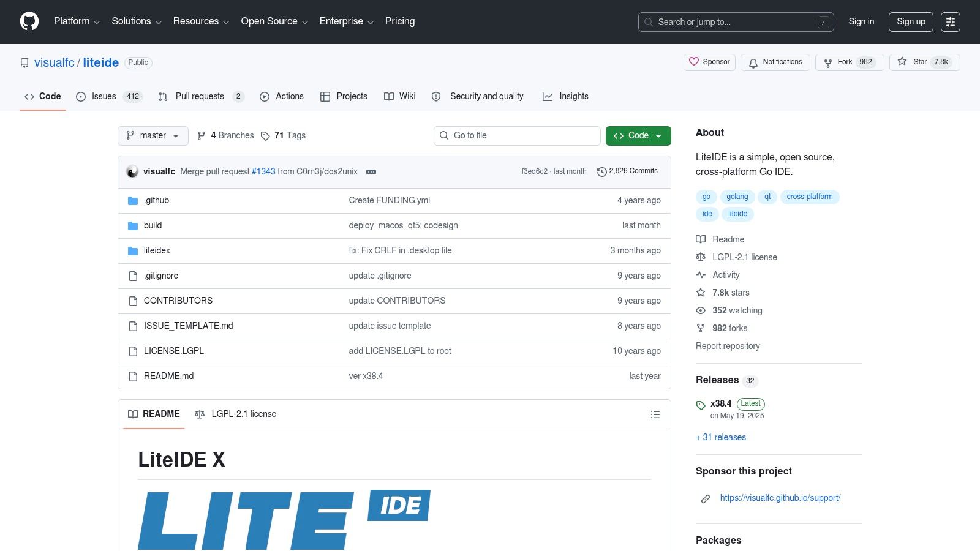Click the build folder icon
The width and height of the screenshot is (980, 551).
pos(133,226)
